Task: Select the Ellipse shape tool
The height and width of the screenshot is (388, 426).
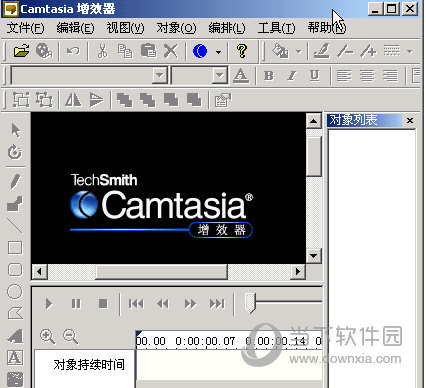Action: (15, 292)
